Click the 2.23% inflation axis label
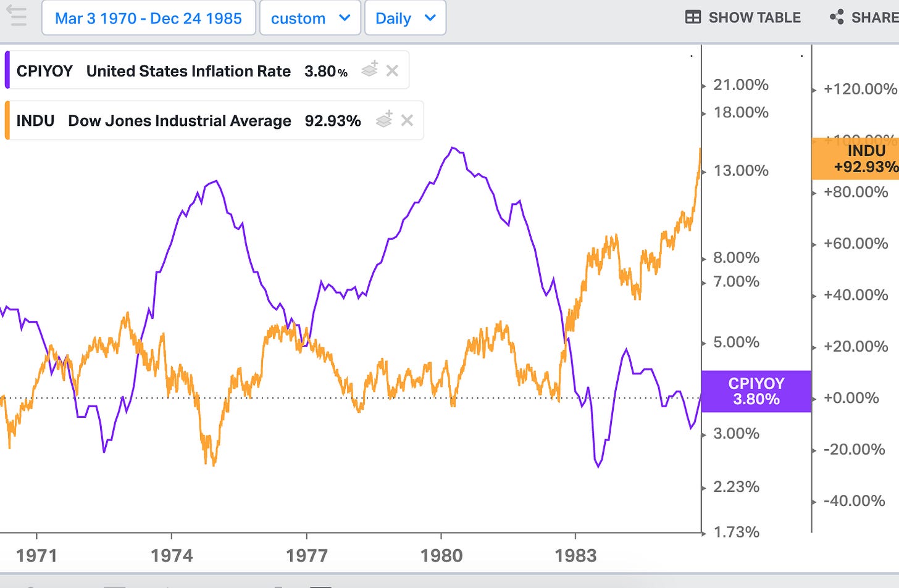899x588 pixels. click(x=737, y=487)
